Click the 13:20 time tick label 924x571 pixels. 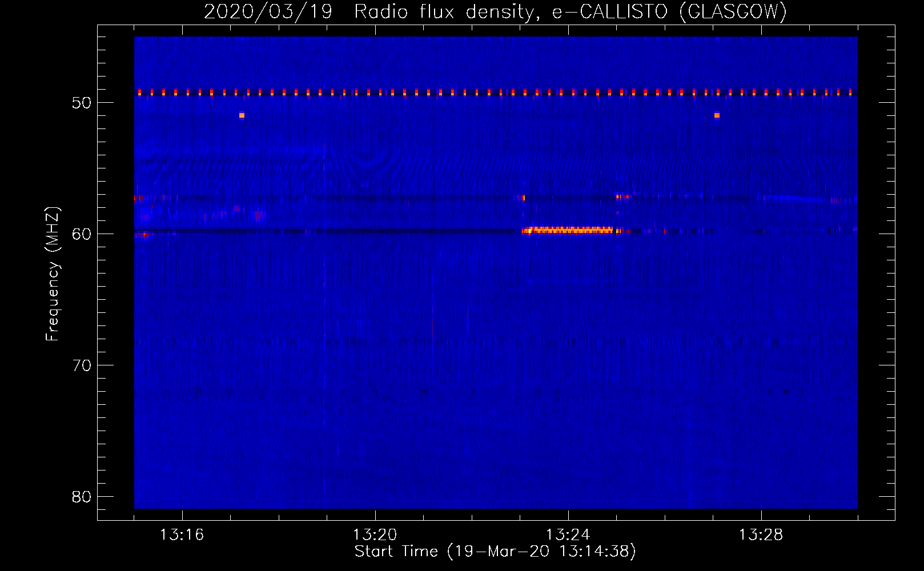[375, 535]
